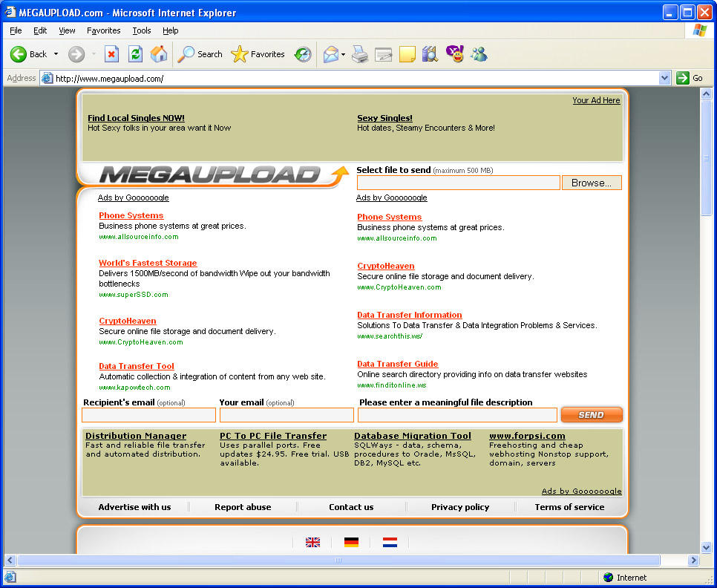Select the English UK flag
The height and width of the screenshot is (588, 717).
(312, 542)
